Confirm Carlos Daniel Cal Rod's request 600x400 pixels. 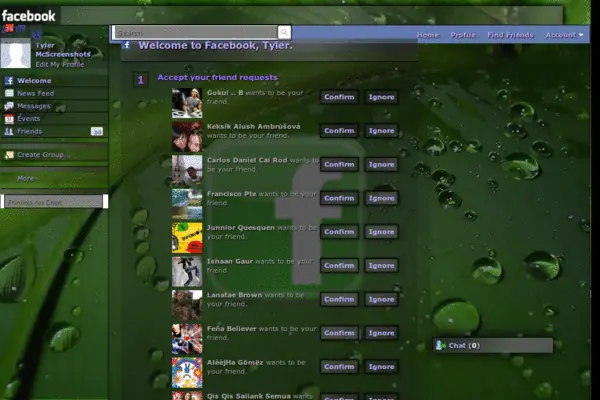tap(339, 164)
